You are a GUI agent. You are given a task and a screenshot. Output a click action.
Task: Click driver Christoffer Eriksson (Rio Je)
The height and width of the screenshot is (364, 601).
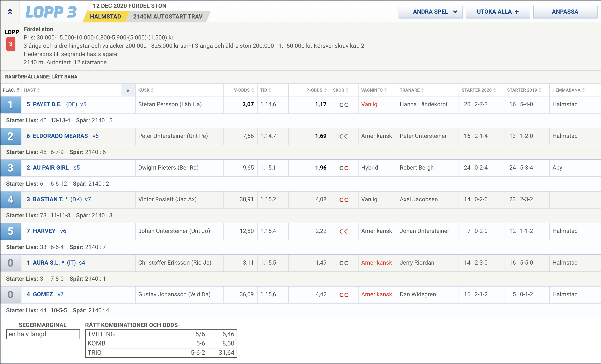(x=175, y=263)
